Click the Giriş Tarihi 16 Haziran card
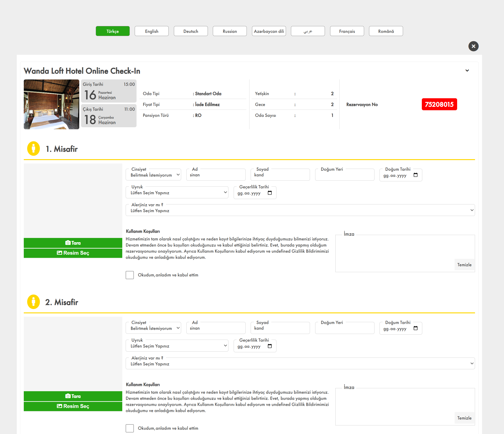504x434 pixels. click(x=108, y=91)
